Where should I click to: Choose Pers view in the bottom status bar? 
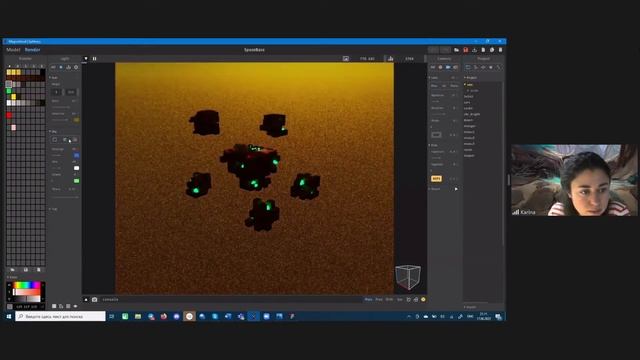368,300
